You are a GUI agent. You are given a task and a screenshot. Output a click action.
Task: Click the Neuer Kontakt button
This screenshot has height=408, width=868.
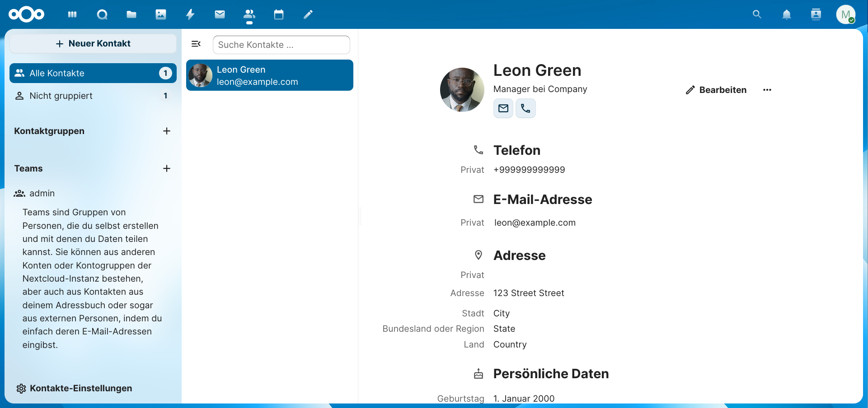click(93, 43)
